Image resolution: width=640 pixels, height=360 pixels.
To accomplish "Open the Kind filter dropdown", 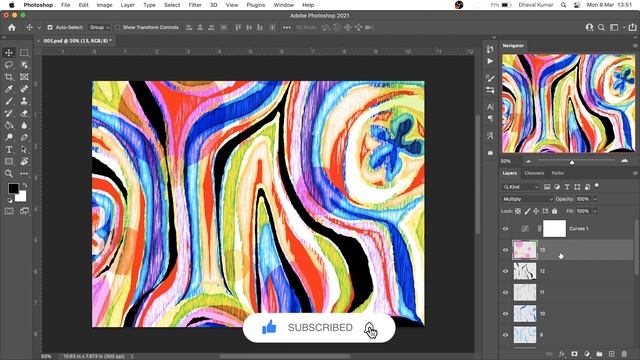I will 520,187.
